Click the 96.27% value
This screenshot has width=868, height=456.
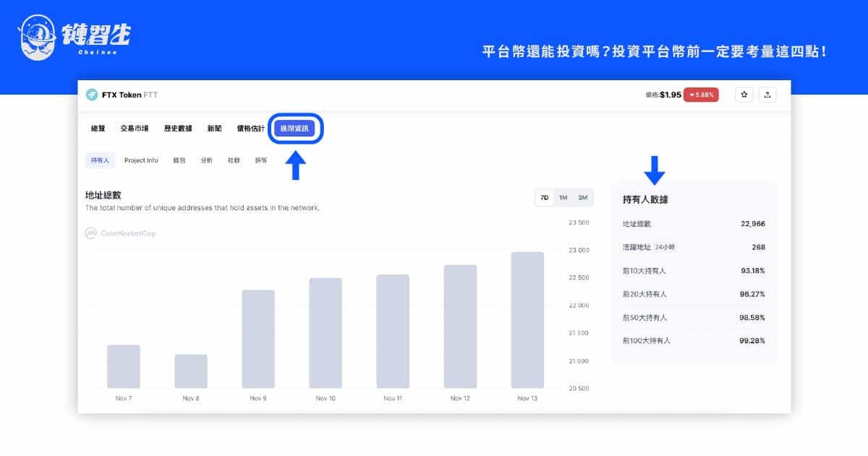coord(753,294)
